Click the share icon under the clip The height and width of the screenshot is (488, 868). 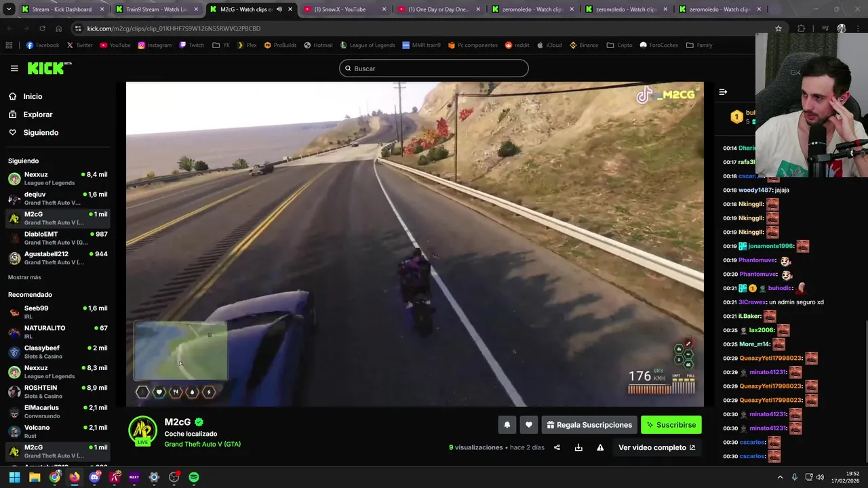[x=557, y=447]
